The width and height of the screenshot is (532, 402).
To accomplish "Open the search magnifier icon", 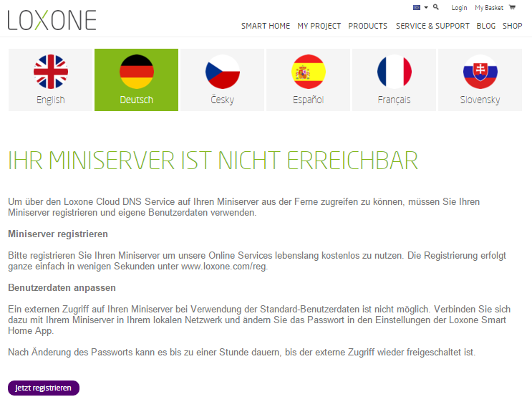I will click(x=436, y=7).
